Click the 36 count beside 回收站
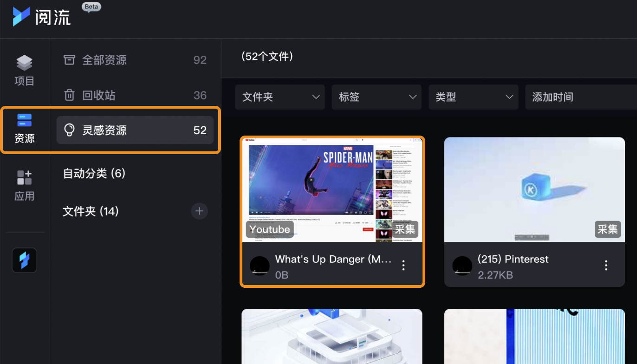 [x=200, y=95]
